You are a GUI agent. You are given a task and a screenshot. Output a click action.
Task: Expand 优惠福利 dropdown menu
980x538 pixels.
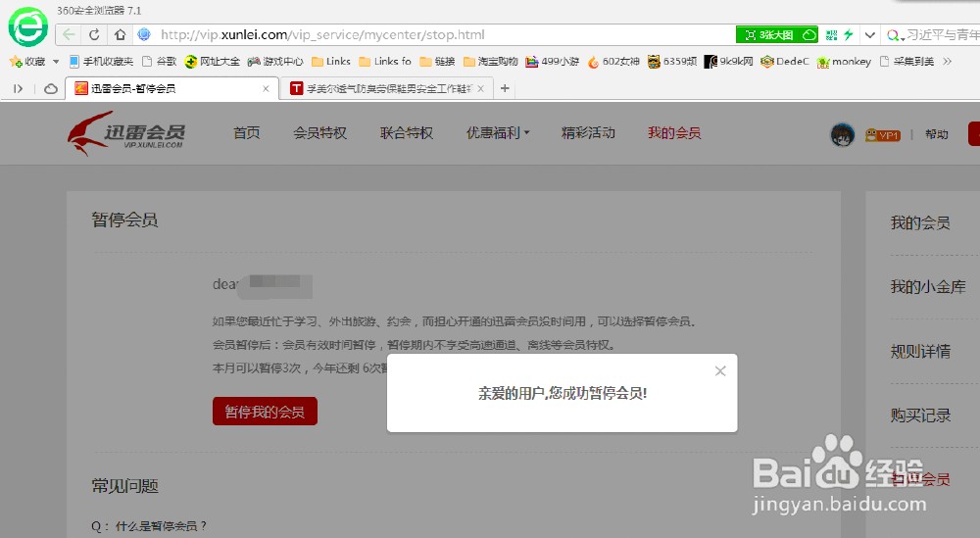pos(498,133)
